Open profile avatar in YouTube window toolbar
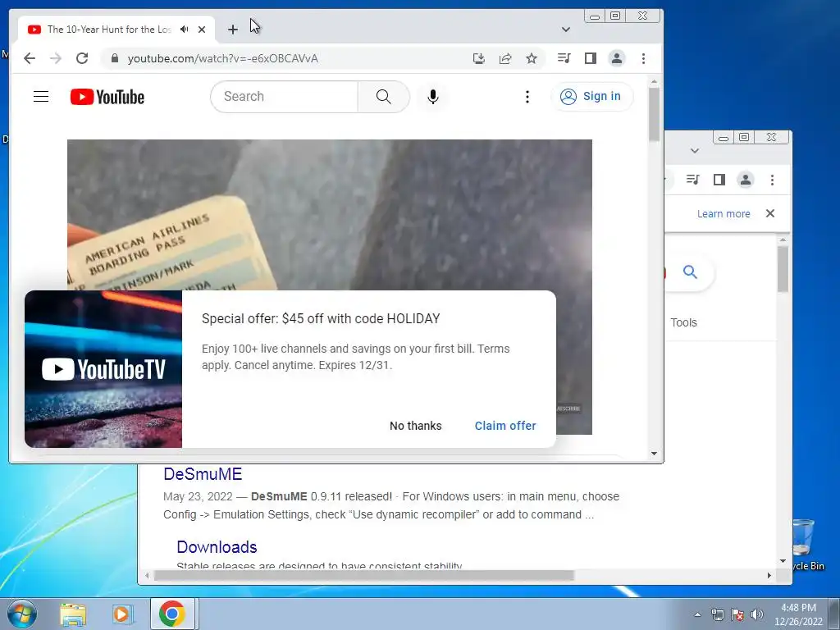 (x=617, y=58)
